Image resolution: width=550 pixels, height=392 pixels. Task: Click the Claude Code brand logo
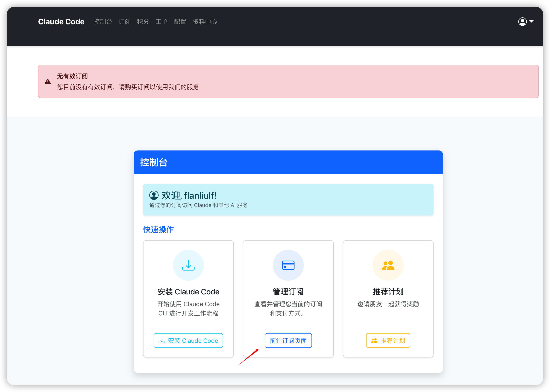[61, 22]
